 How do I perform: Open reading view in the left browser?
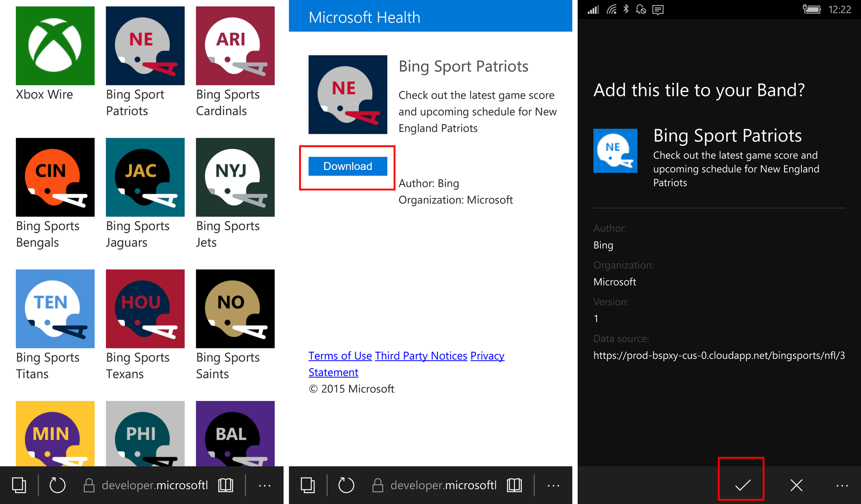(x=226, y=486)
